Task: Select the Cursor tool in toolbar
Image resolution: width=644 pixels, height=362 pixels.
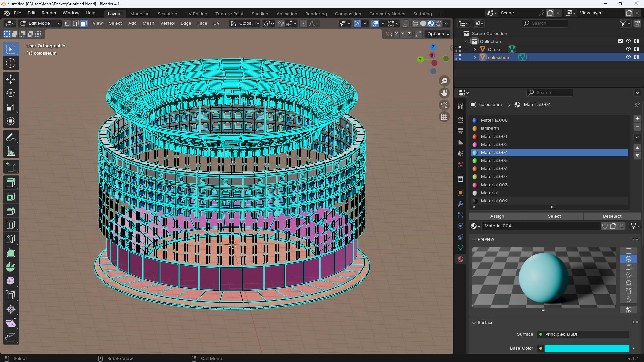Action: pyautogui.click(x=11, y=63)
